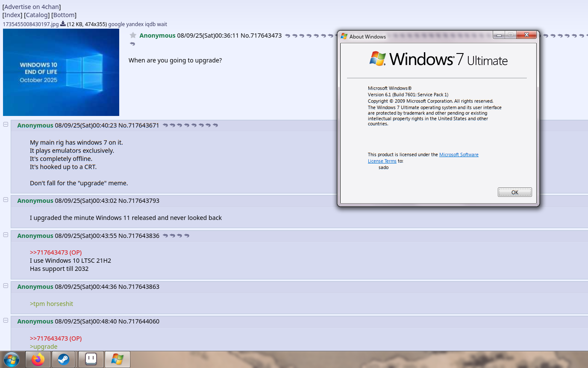Click the timestamp 08/09/25(Sat)00:44:36
The image size is (588, 368).
[86, 287]
